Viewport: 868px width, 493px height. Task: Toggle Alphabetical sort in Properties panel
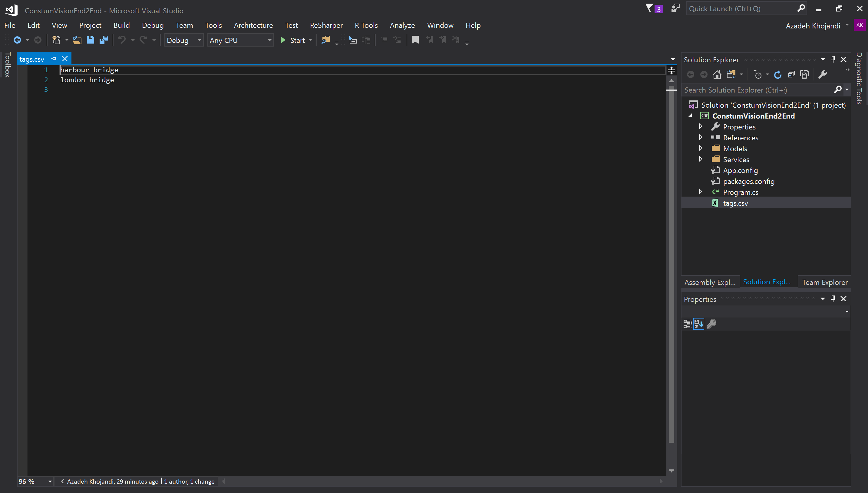click(698, 324)
